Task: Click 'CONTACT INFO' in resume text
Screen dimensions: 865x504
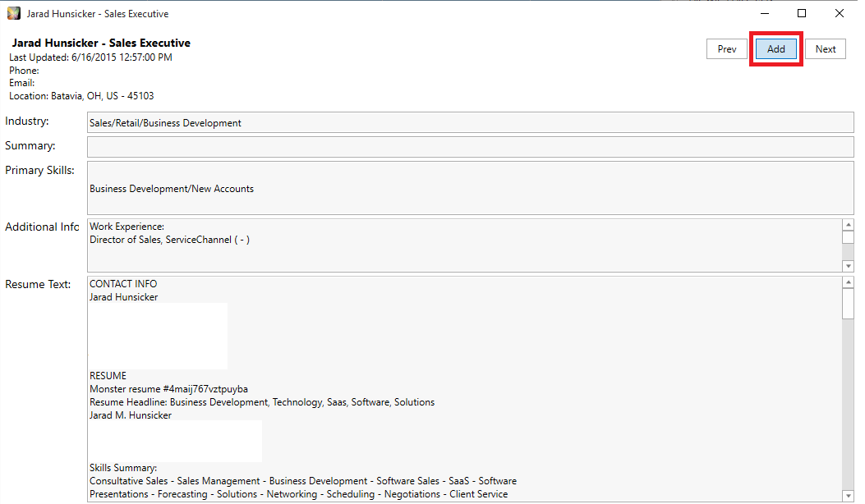Action: (x=123, y=284)
